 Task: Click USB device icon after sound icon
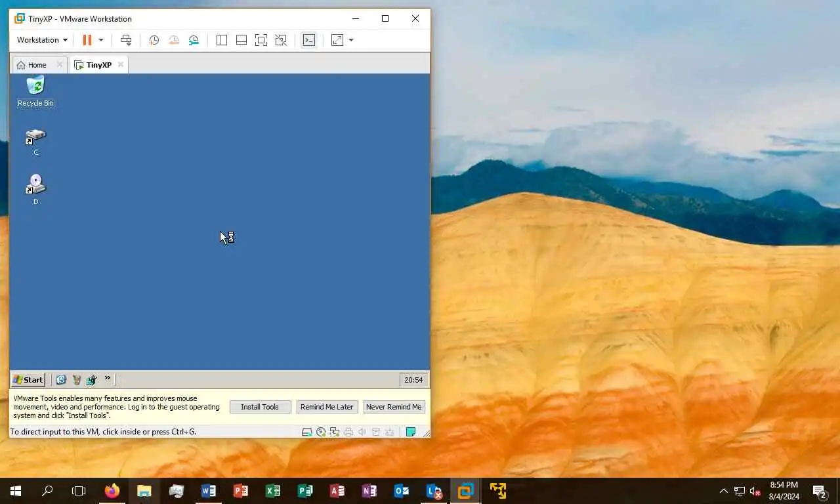click(376, 432)
